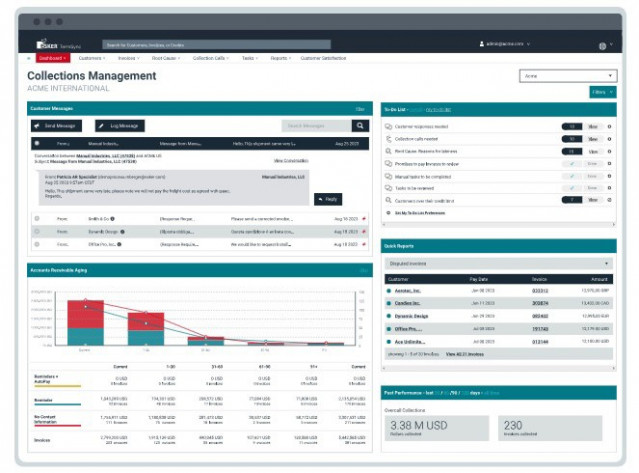Expand the Filters dropdown button
Viewport: 639px width, 473px height.
tap(603, 92)
